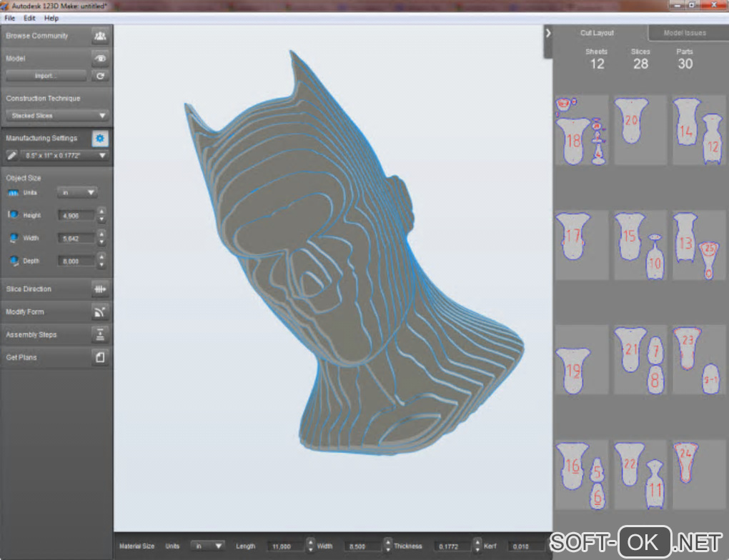The width and height of the screenshot is (729, 560).
Task: Click the Modify Form label
Action: tap(24, 312)
